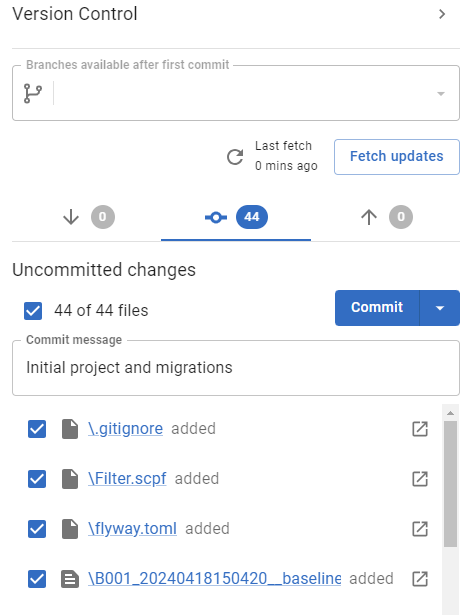Click the Fetch updates button
Image resolution: width=463 pixels, height=615 pixels.
[397, 156]
